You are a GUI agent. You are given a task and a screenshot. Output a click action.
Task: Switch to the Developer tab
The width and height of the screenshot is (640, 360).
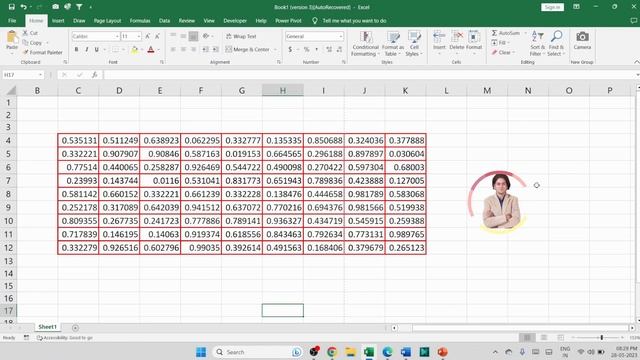[235, 20]
